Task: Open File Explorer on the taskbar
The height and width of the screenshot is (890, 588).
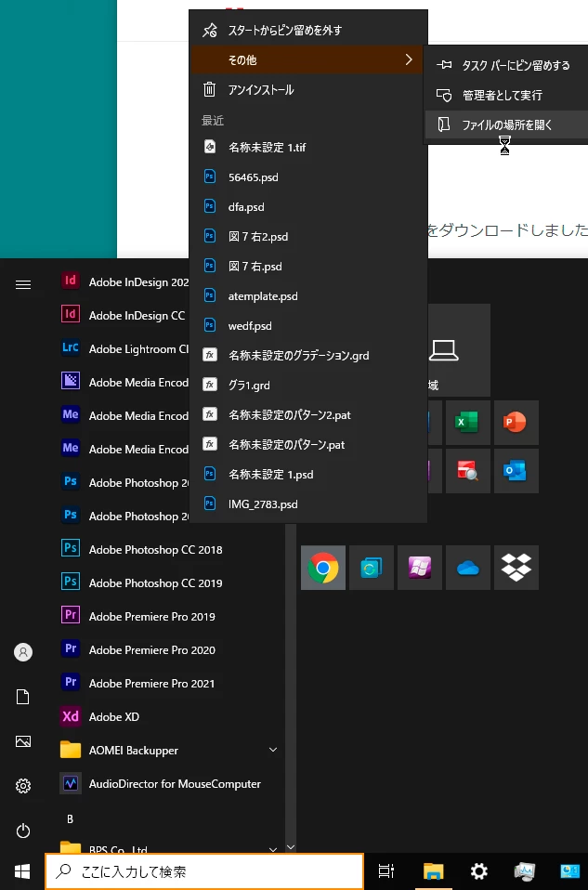Action: pos(434,871)
